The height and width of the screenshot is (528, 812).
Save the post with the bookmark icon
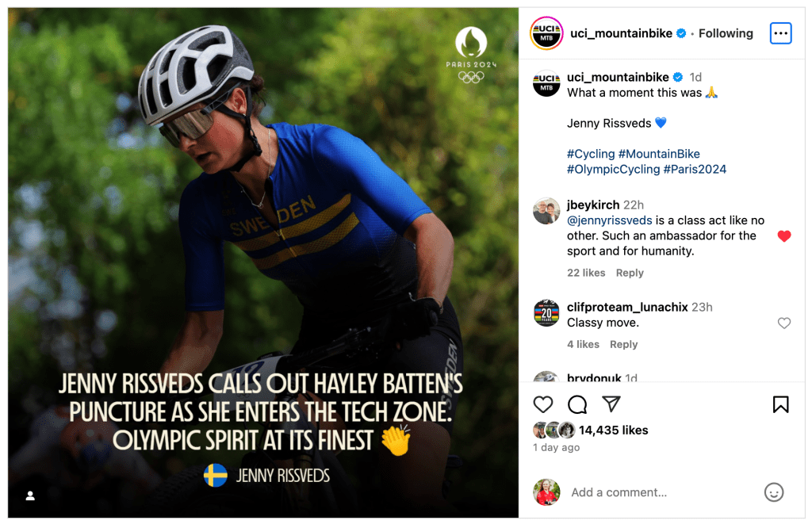[780, 404]
